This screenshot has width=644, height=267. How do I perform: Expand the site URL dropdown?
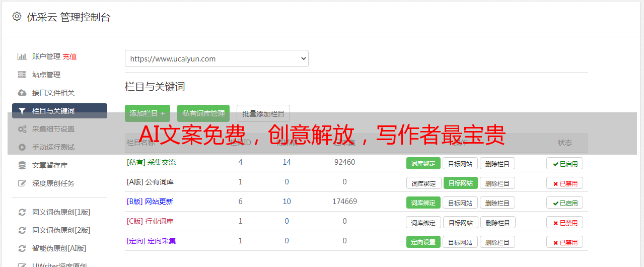pos(217,58)
